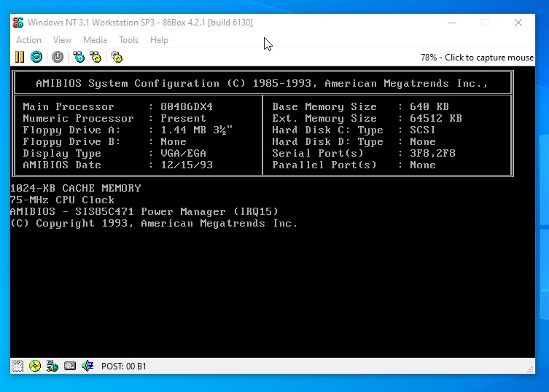Click the CD-ROM drive status bar icon
The image size is (549, 392).
(x=35, y=366)
